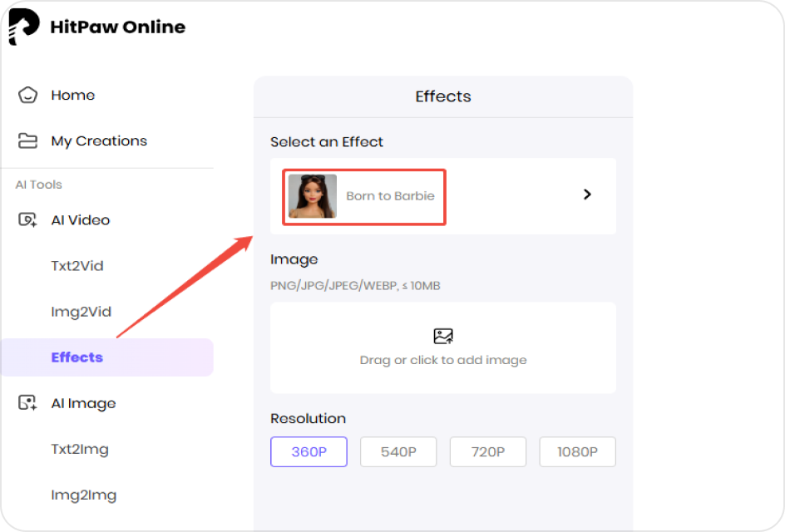Select the 360P resolution option

pyautogui.click(x=309, y=451)
